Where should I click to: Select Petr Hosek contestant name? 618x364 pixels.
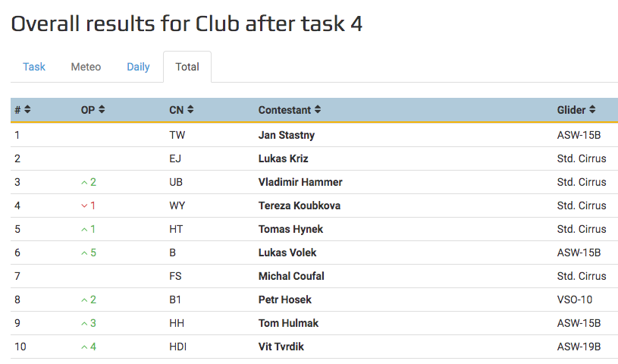(284, 300)
